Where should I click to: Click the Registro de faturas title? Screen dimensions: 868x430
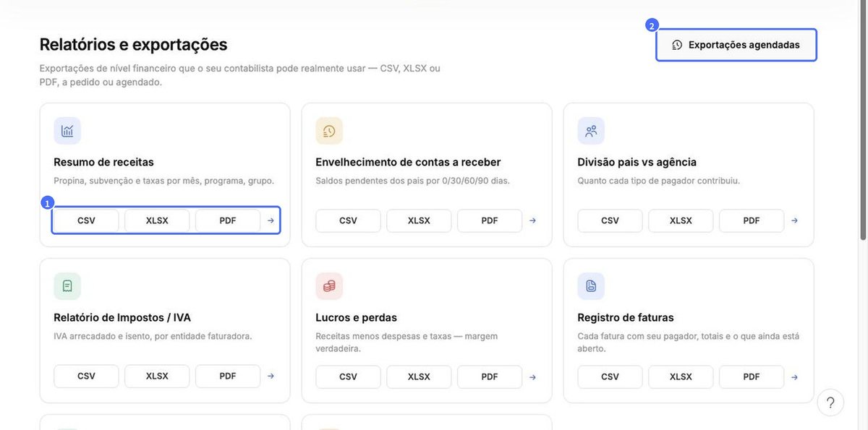pyautogui.click(x=626, y=317)
